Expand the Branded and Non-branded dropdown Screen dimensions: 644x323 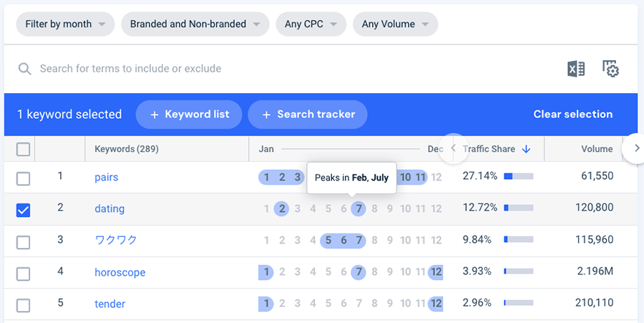195,24
